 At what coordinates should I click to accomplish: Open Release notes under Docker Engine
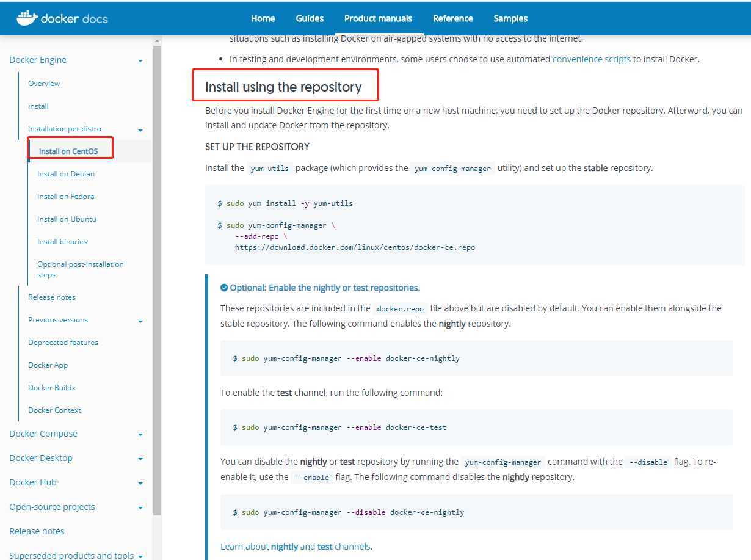point(52,297)
